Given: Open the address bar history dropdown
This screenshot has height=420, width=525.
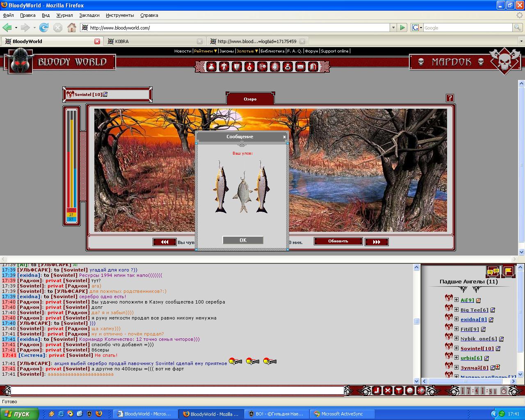Looking at the screenshot, I should coord(393,27).
